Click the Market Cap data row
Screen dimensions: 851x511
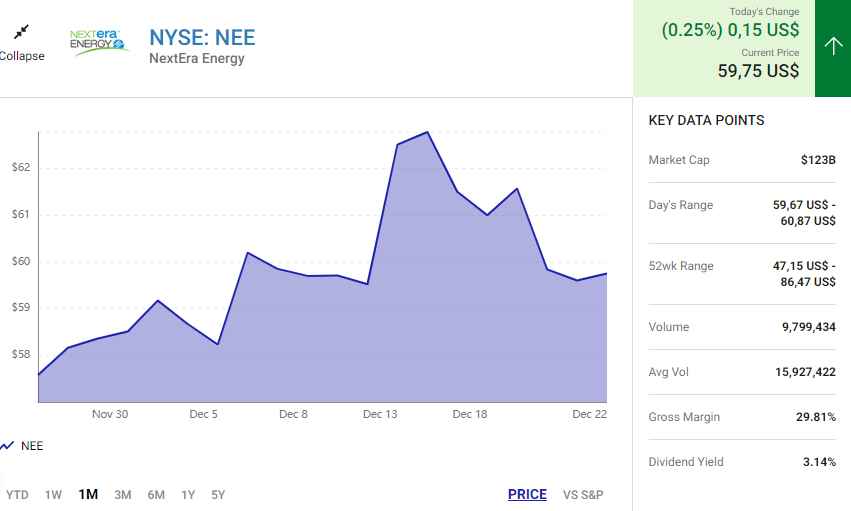point(741,160)
